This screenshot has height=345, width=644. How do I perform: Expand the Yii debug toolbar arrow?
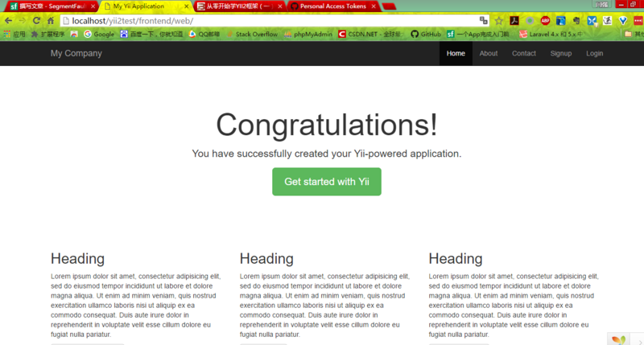(x=639, y=341)
